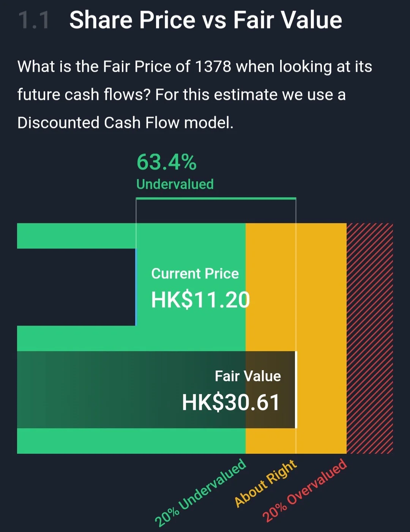Viewport: 410px width, 532px height.
Task: Click the 20% Overvalued axis label
Action: coord(305,490)
